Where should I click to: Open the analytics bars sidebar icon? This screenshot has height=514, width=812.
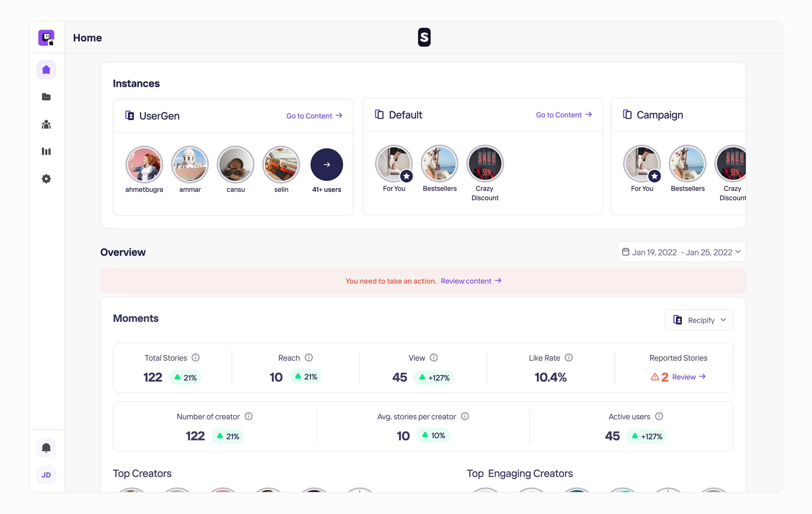point(46,151)
